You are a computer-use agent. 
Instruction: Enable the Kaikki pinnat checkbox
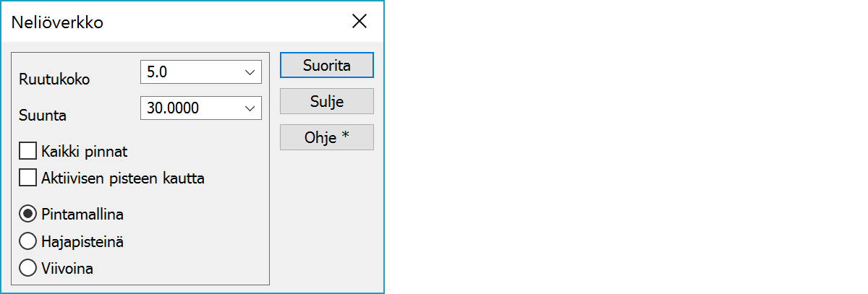28,151
